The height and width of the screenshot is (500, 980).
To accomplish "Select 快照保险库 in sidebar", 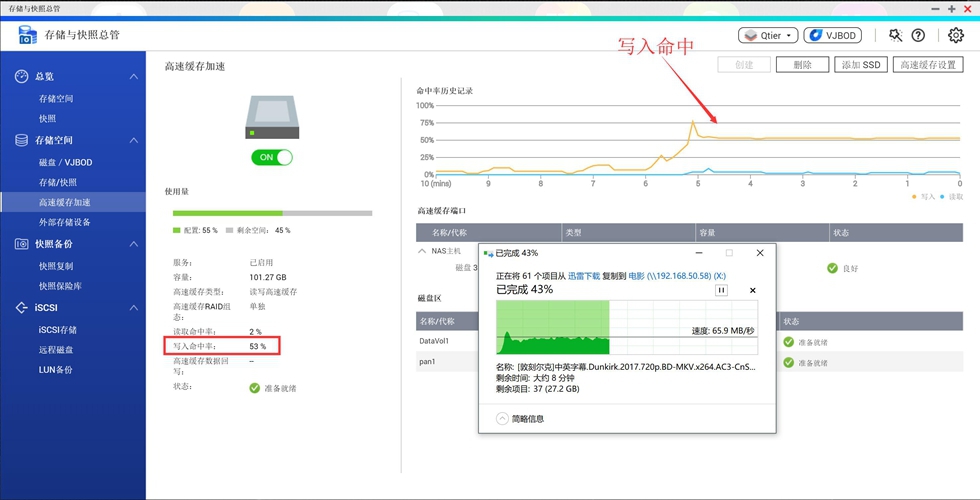I will coord(60,286).
